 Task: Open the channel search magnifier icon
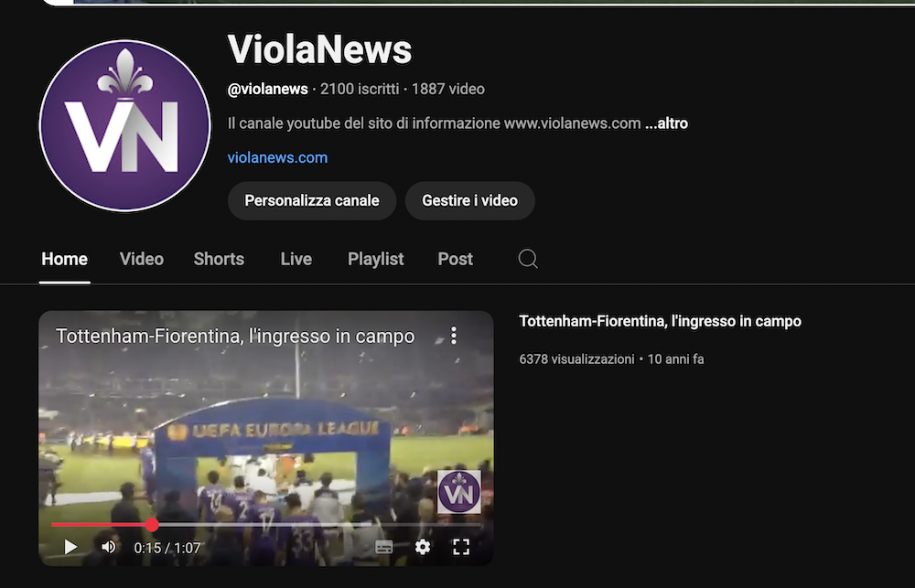528,259
